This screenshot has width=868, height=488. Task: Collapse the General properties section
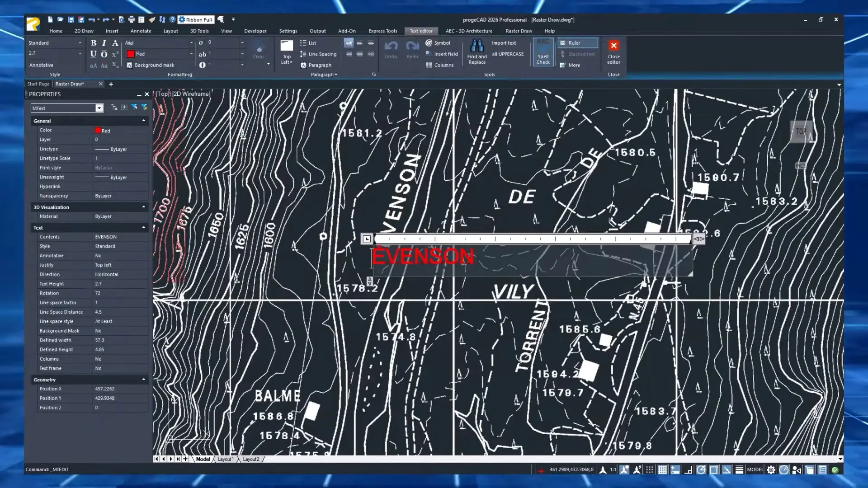pos(144,121)
